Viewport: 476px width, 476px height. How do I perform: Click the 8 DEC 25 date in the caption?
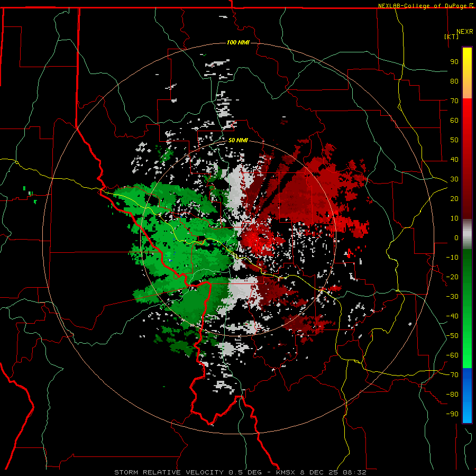pyautogui.click(x=319, y=472)
